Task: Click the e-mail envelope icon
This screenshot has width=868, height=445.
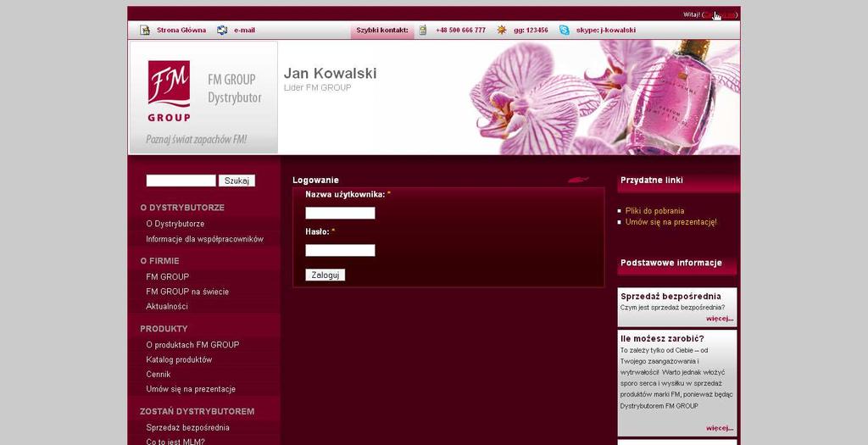Action: pyautogui.click(x=222, y=30)
